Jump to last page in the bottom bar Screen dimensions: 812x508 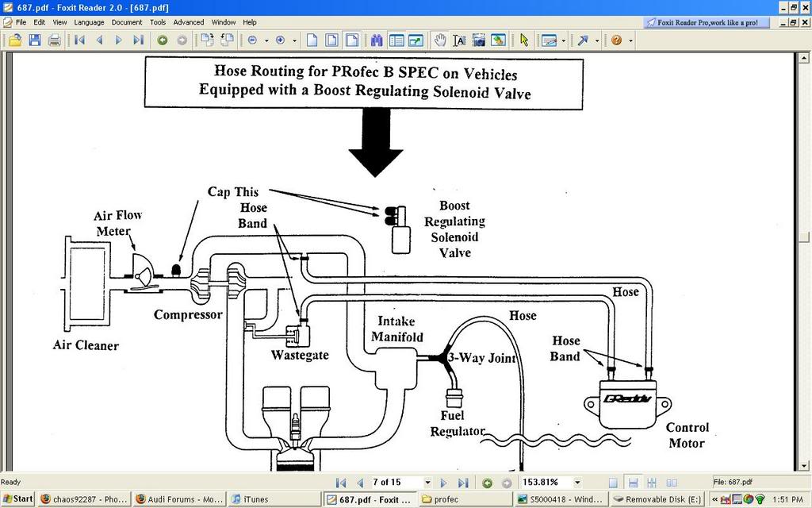coord(463,483)
